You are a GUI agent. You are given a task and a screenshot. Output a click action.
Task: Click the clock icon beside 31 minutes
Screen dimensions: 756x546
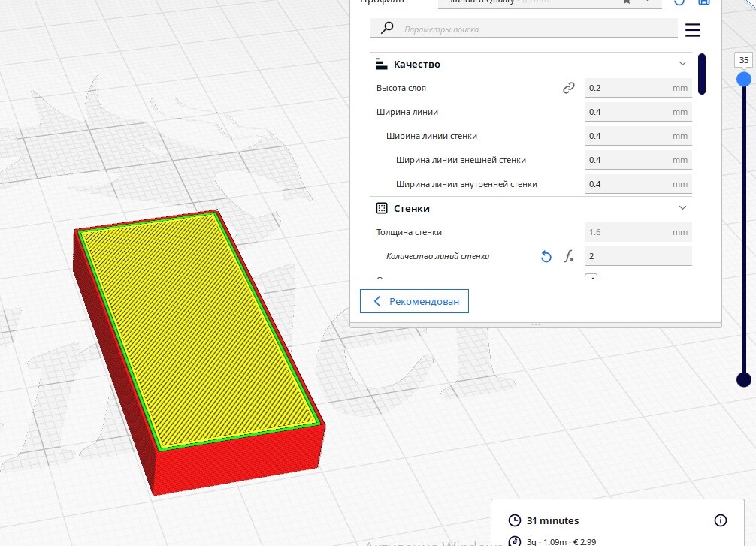(x=515, y=520)
